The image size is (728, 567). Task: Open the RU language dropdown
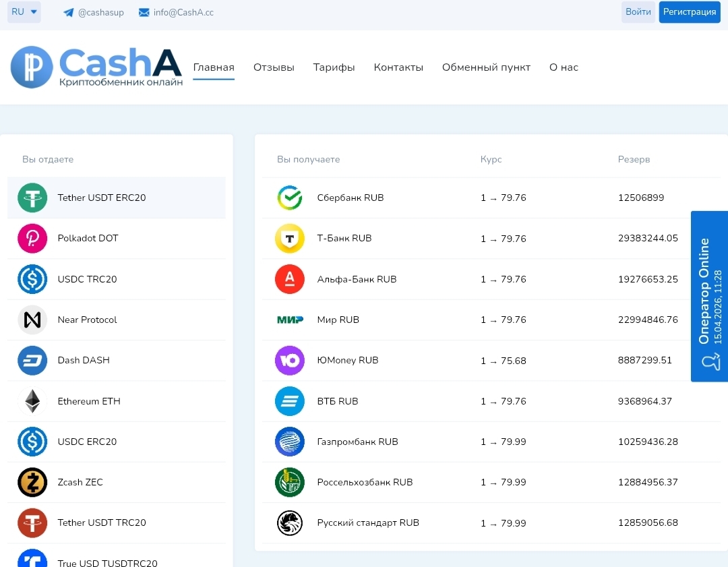(x=24, y=12)
